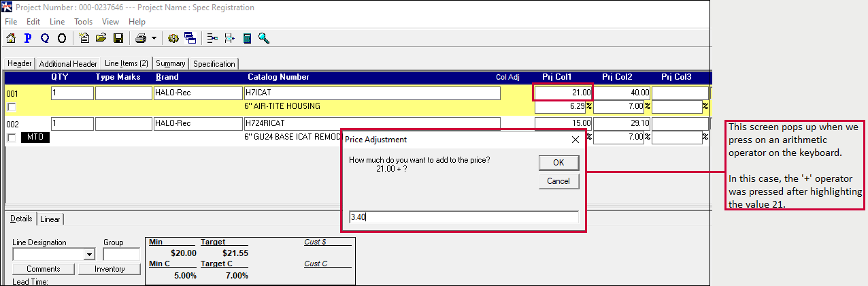Expand the printer options dropdown arrow
Image resolution: width=868 pixels, height=286 pixels.
coord(154,38)
